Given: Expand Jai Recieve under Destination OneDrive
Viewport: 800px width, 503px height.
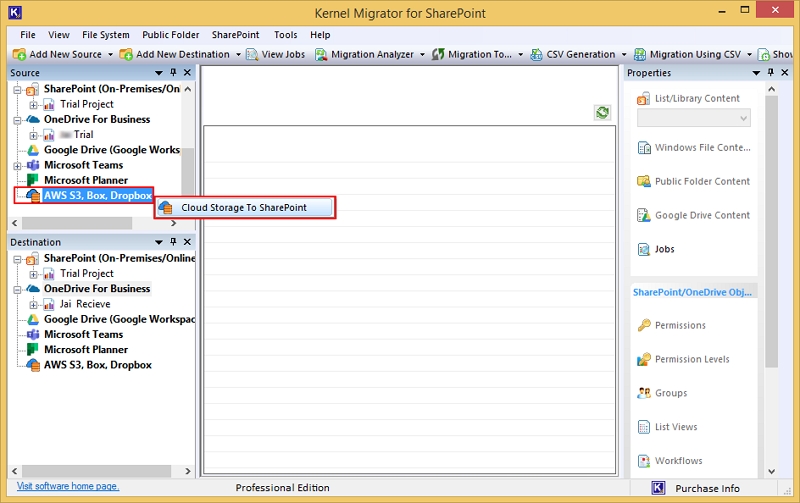Looking at the screenshot, I should (x=33, y=305).
